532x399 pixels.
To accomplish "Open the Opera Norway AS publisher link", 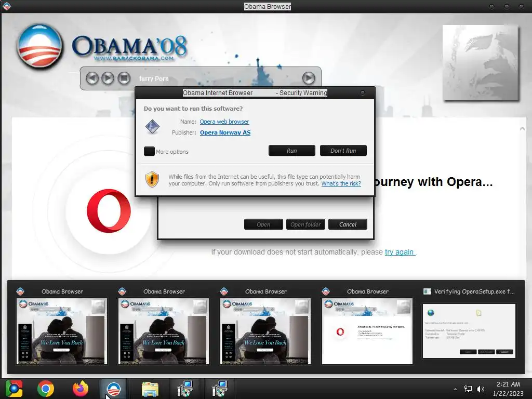I will [x=225, y=132].
